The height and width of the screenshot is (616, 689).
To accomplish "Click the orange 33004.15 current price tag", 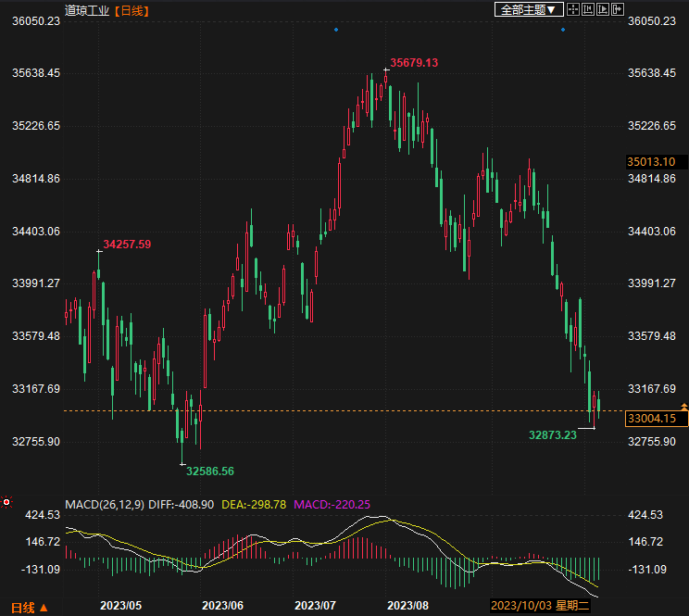I will click(652, 419).
